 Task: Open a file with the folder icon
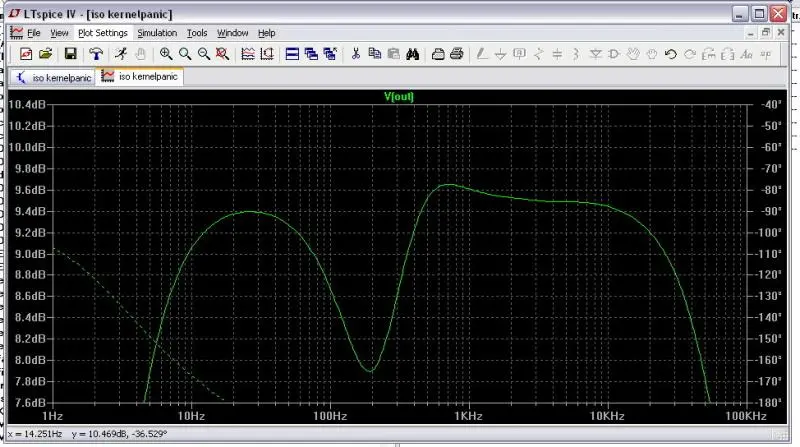pos(45,54)
